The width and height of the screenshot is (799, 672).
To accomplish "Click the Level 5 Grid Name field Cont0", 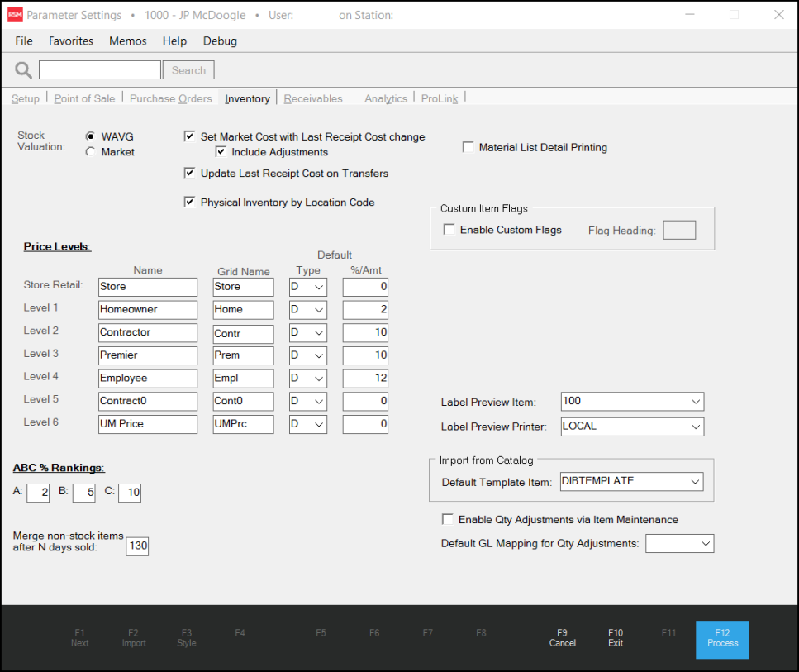I will click(244, 401).
